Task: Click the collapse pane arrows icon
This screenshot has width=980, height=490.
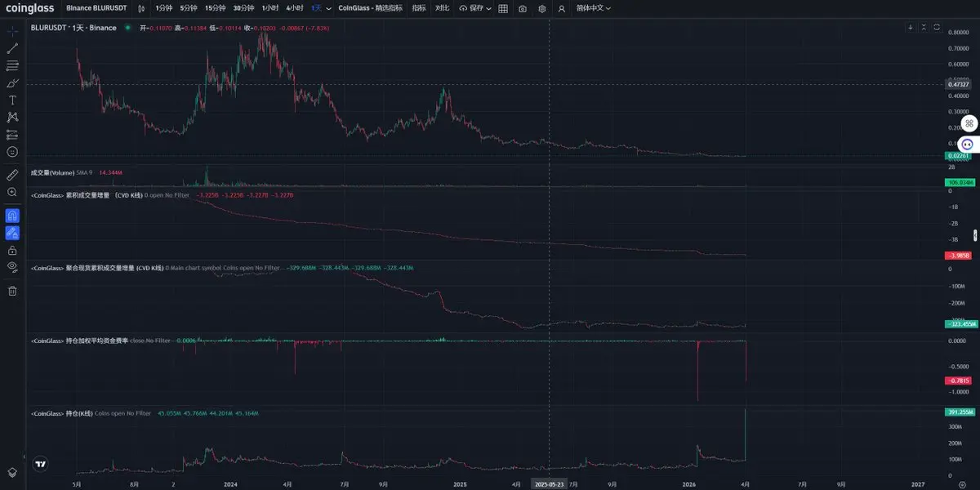Action: click(924, 27)
